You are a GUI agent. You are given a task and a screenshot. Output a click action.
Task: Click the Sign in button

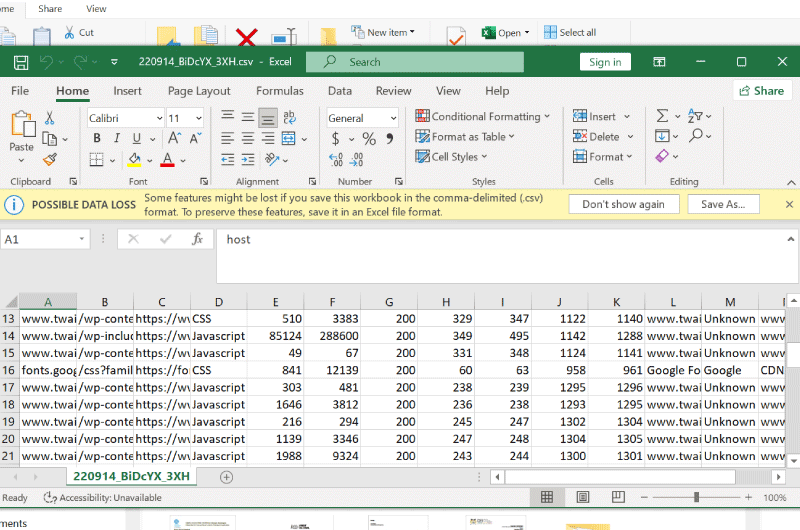(605, 62)
